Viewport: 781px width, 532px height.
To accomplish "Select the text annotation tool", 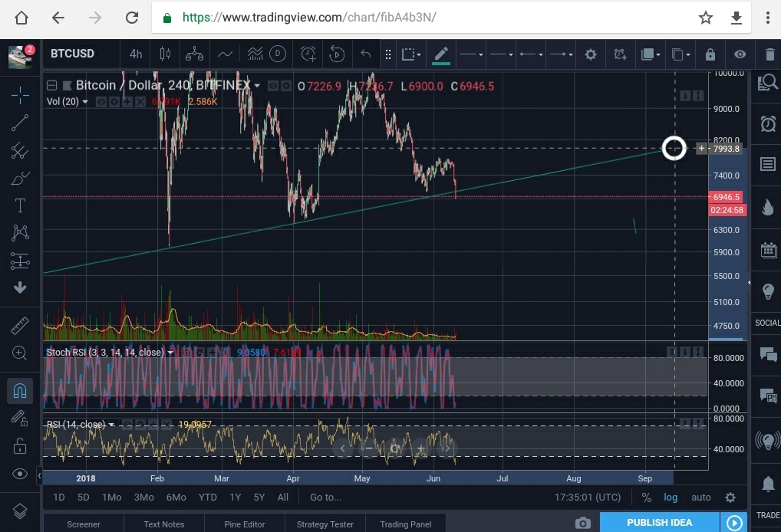I will [20, 205].
